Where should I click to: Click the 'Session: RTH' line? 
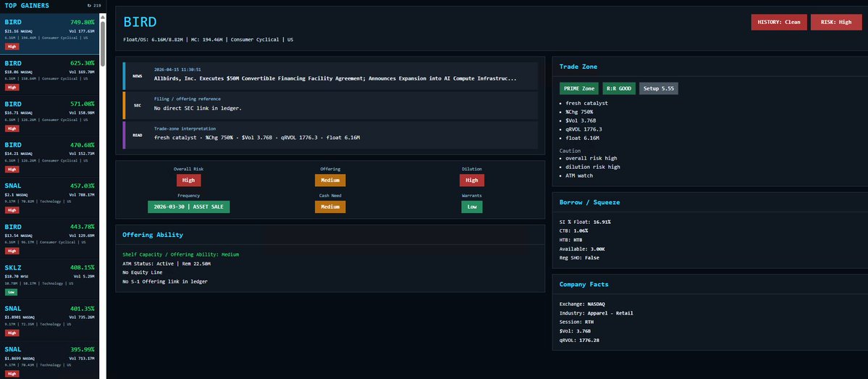coord(576,322)
